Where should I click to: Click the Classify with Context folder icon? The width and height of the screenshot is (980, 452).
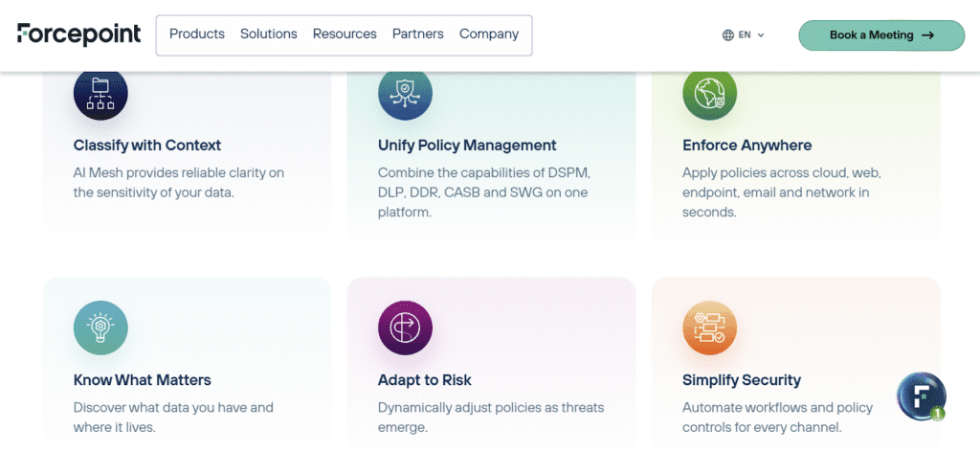(x=100, y=93)
